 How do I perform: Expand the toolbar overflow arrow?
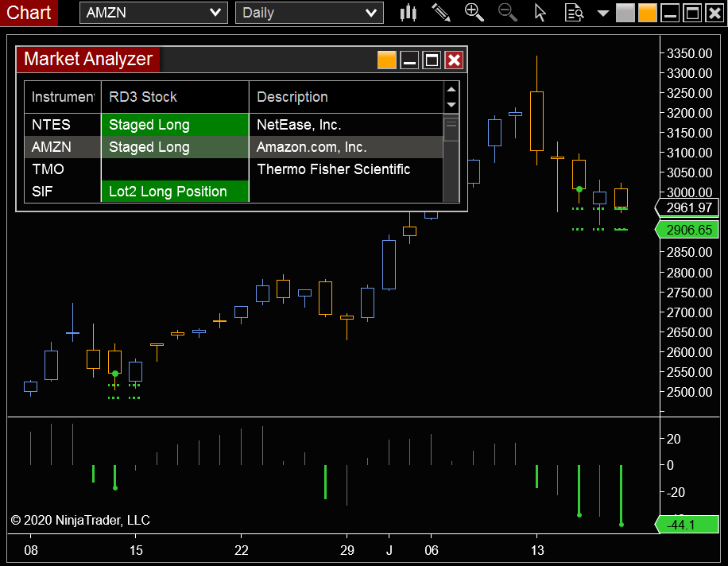[602, 13]
